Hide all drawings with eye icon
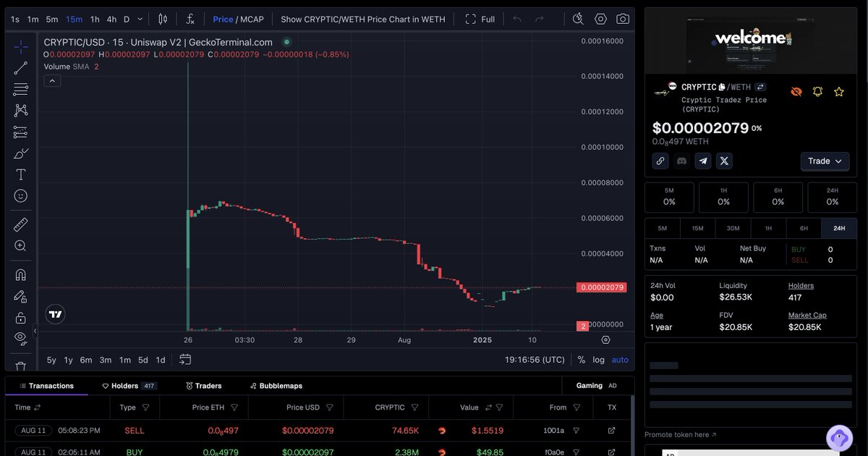The image size is (868, 456). (x=20, y=337)
